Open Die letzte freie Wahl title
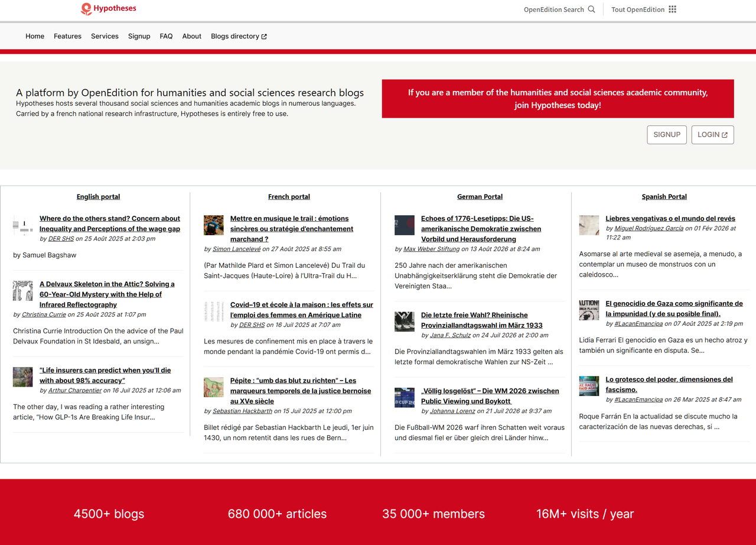The image size is (756, 545). click(x=481, y=320)
